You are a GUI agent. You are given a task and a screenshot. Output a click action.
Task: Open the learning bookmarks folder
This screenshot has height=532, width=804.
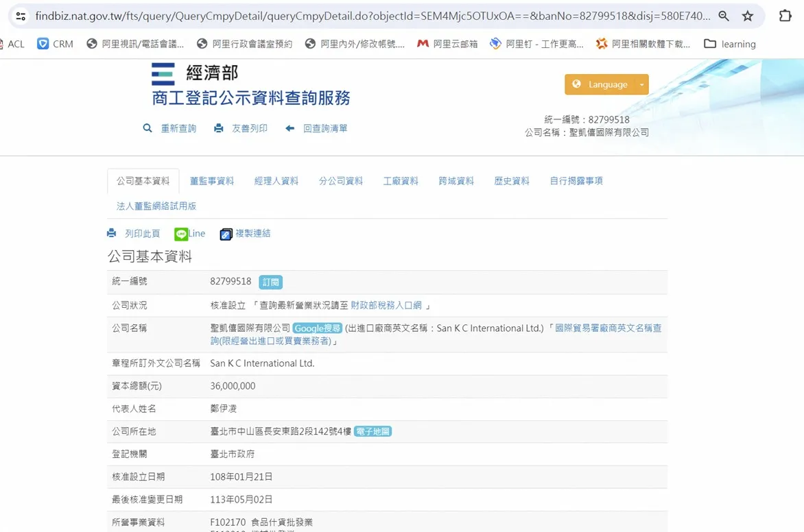[730, 44]
